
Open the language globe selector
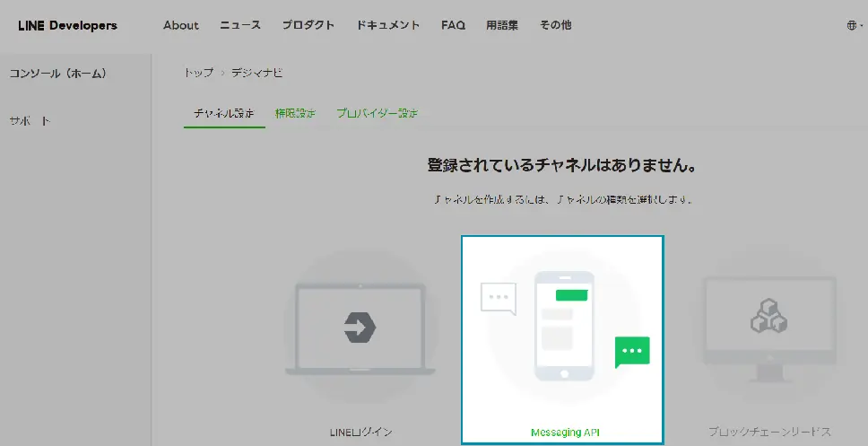click(x=855, y=25)
